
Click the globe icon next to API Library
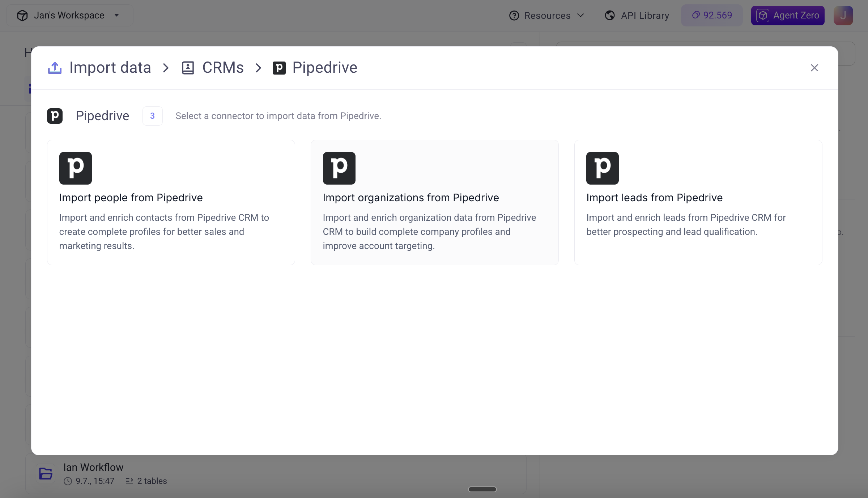point(609,15)
